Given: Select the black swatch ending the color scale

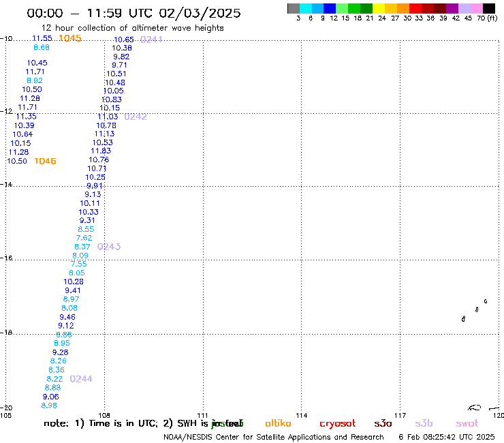Looking at the screenshot, I should (488, 8).
